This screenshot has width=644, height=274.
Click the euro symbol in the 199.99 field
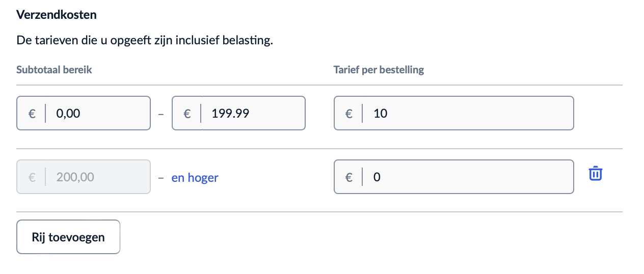point(187,114)
